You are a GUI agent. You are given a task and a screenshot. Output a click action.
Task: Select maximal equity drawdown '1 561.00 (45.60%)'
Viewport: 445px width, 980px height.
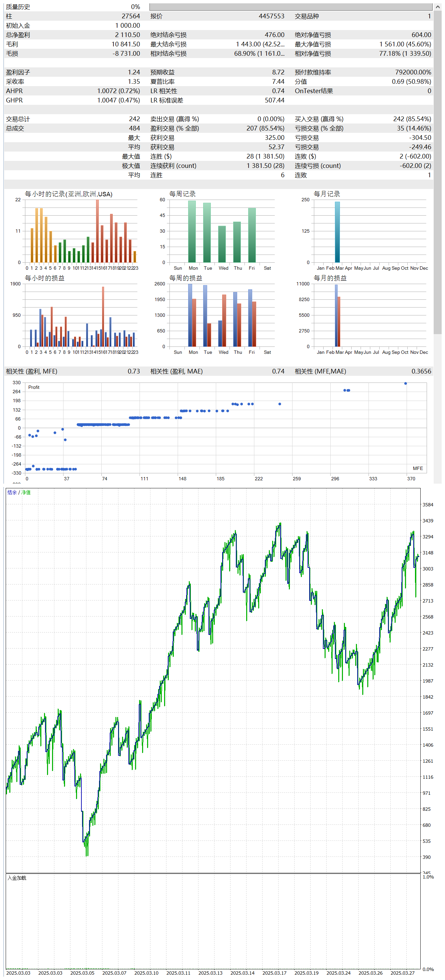(x=405, y=44)
